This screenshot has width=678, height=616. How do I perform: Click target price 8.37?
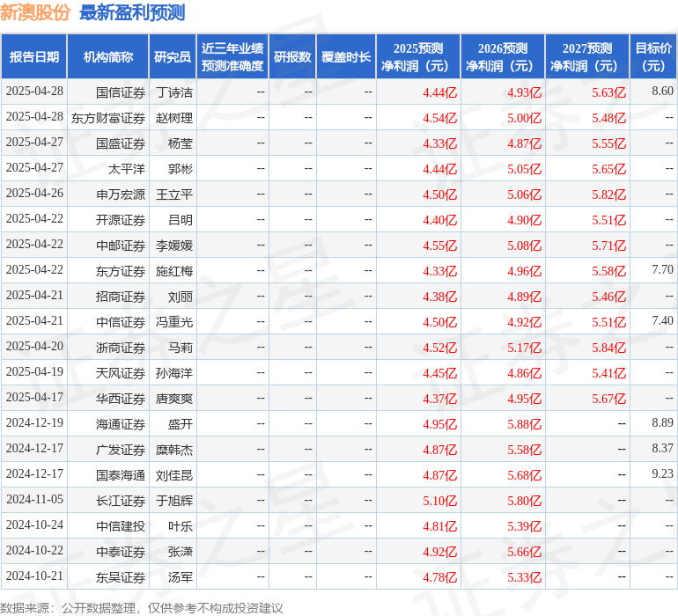coord(662,448)
